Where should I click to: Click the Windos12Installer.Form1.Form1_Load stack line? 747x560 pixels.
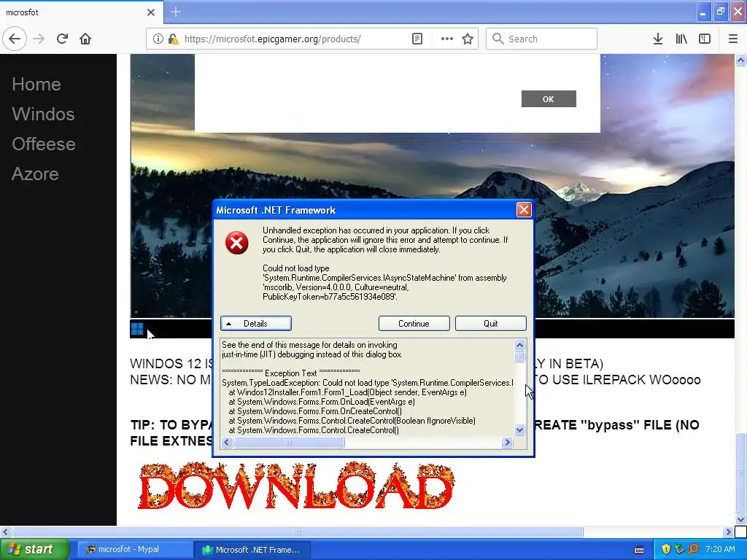(347, 392)
